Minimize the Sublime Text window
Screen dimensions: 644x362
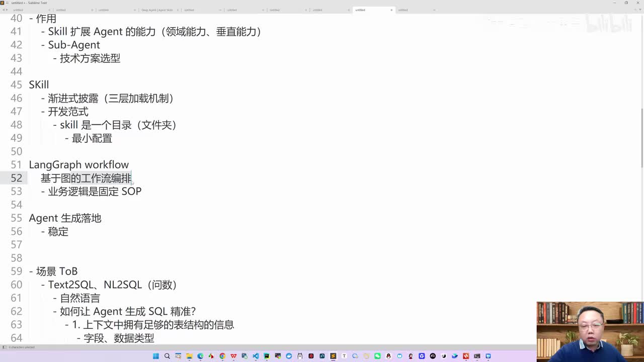click(x=615, y=3)
